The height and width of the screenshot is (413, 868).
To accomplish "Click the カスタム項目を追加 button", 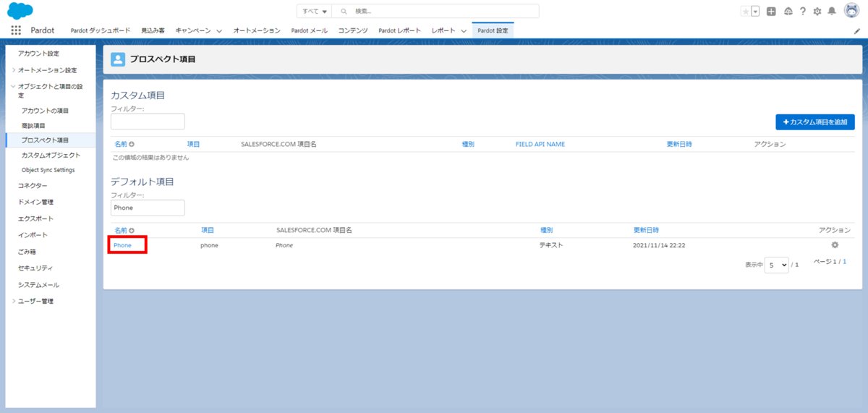I will (815, 122).
